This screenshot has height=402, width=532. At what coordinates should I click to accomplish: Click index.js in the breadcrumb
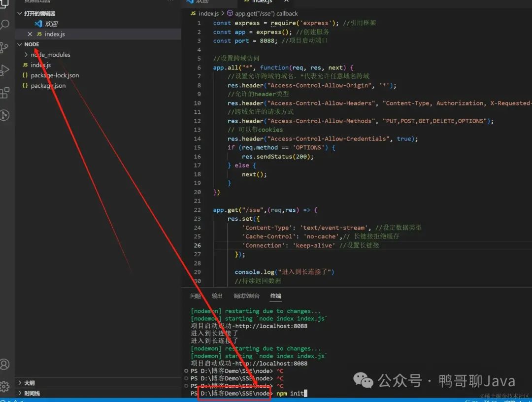pos(208,13)
